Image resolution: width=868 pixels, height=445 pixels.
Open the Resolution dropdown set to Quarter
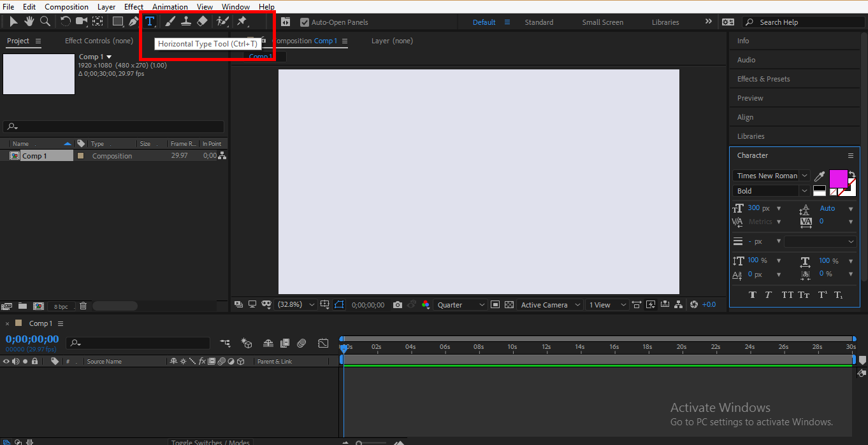tap(460, 304)
